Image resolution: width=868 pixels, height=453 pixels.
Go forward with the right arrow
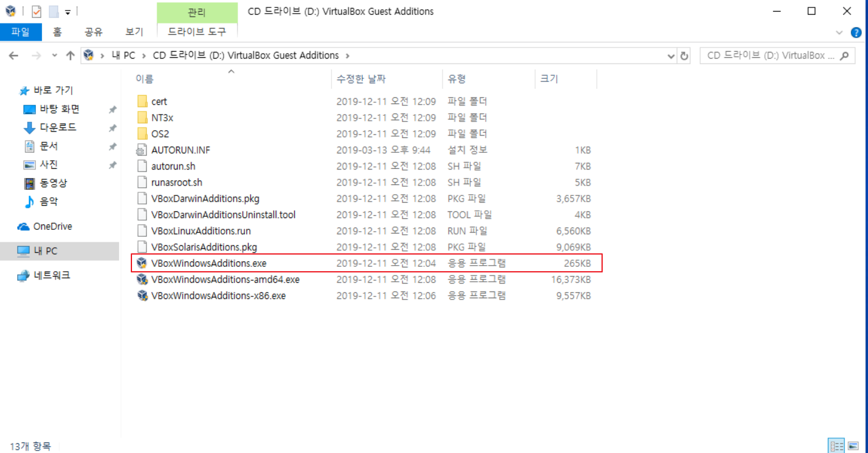coord(36,55)
